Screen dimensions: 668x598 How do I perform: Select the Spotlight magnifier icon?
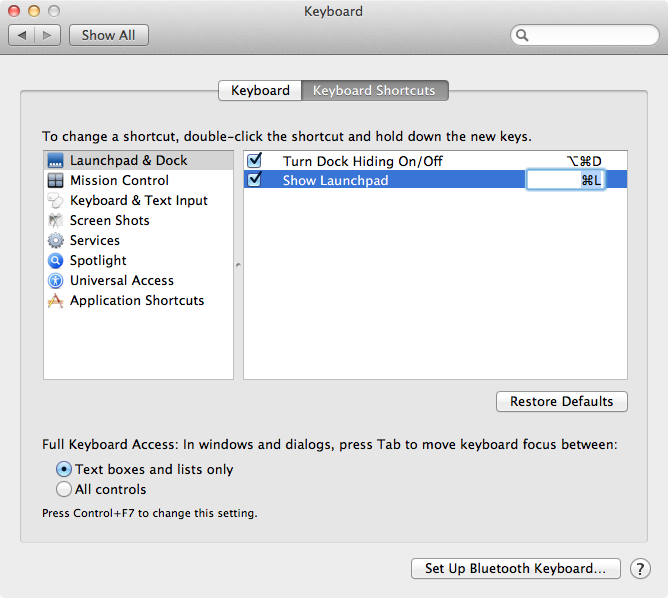click(55, 261)
